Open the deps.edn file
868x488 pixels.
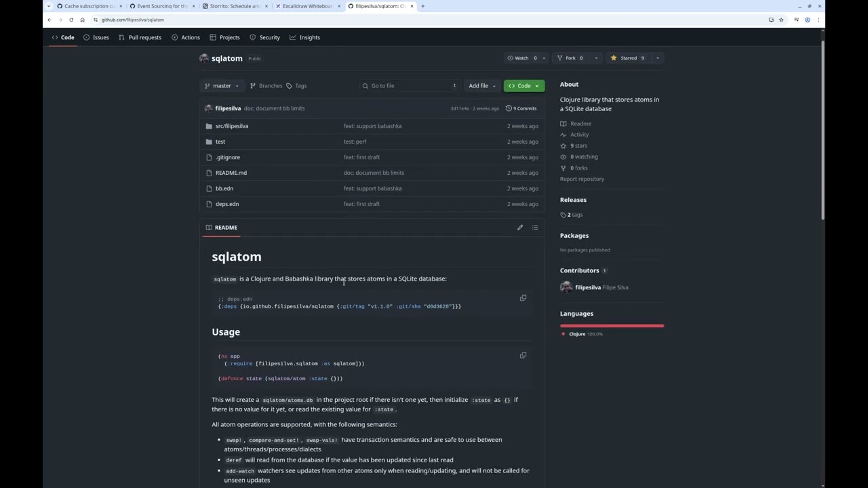click(227, 204)
